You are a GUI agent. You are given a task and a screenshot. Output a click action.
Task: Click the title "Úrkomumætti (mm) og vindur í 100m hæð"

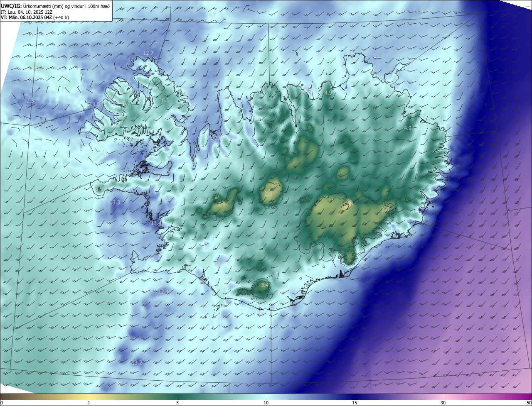(x=66, y=5)
